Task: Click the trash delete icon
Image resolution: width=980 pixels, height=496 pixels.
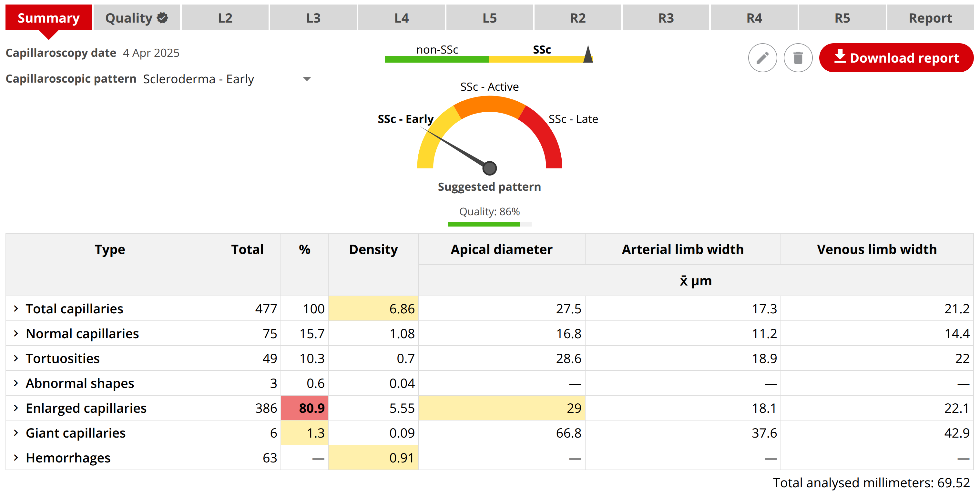Action: (798, 58)
